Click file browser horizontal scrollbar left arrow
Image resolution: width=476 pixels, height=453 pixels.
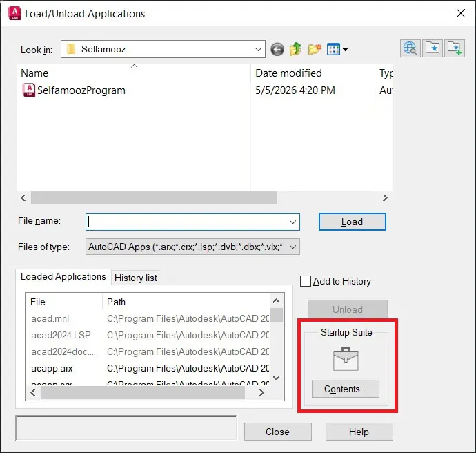click(x=23, y=197)
